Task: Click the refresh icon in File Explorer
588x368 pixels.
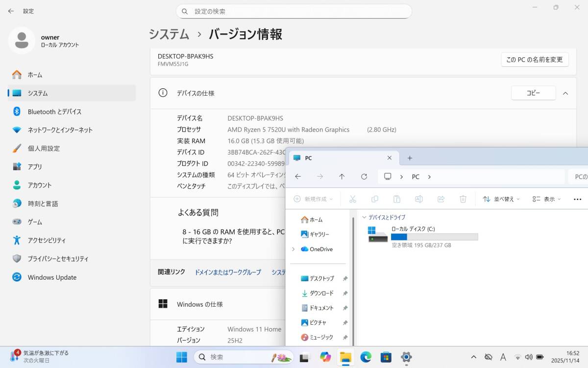Action: pyautogui.click(x=364, y=177)
